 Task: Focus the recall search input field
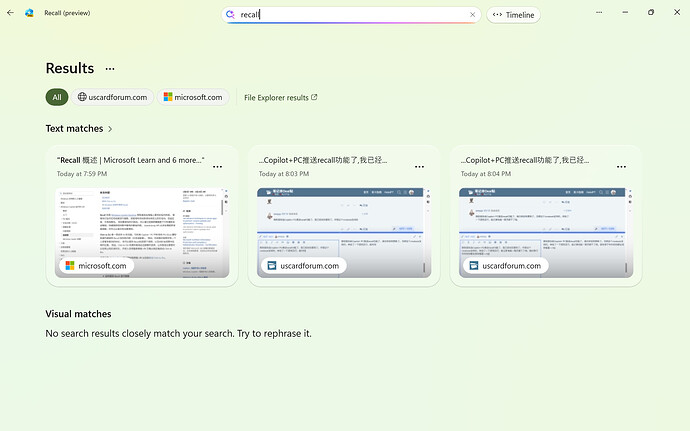pyautogui.click(x=351, y=15)
